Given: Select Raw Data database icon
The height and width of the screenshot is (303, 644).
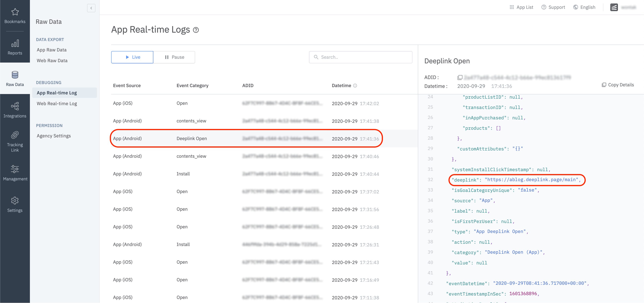Looking at the screenshot, I should point(15,75).
